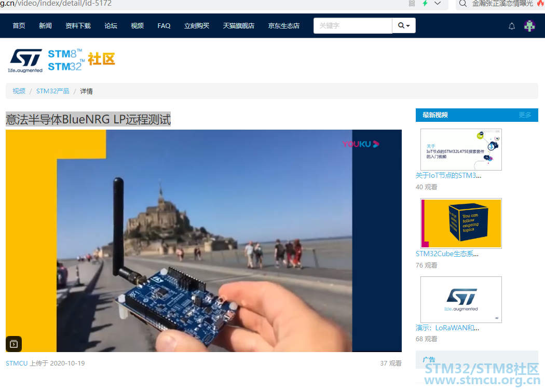This screenshot has width=545, height=392.
Task: Click the ST life.augmented logo
Action: pyautogui.click(x=25, y=61)
